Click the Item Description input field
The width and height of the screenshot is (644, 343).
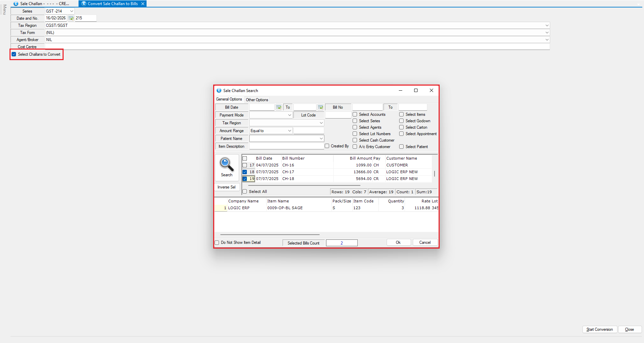286,146
